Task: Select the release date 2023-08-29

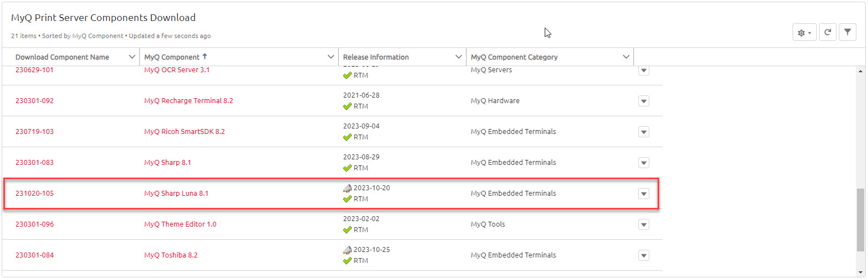Action: 361,157
